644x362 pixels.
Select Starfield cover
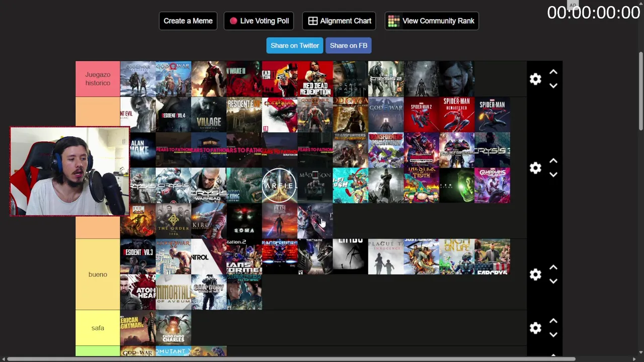(x=280, y=186)
